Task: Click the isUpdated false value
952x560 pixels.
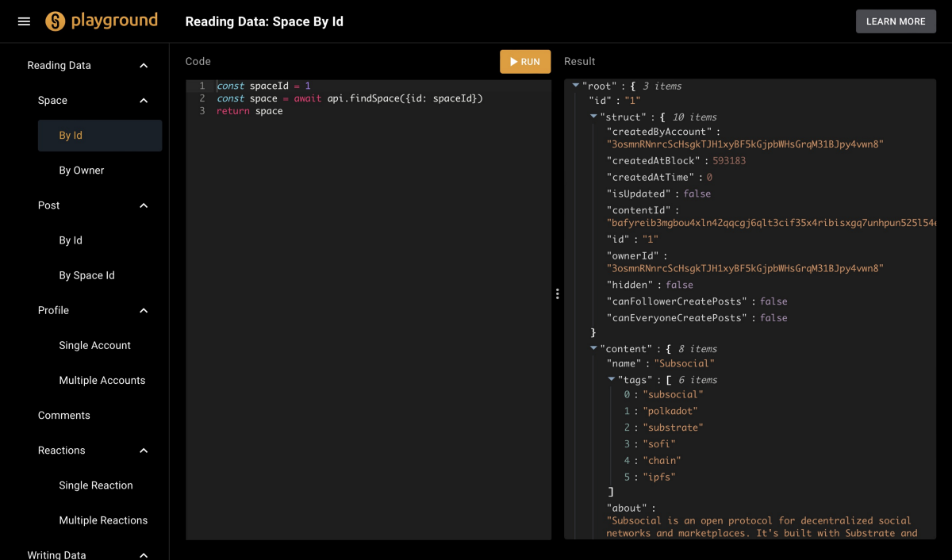Action: pyautogui.click(x=697, y=194)
